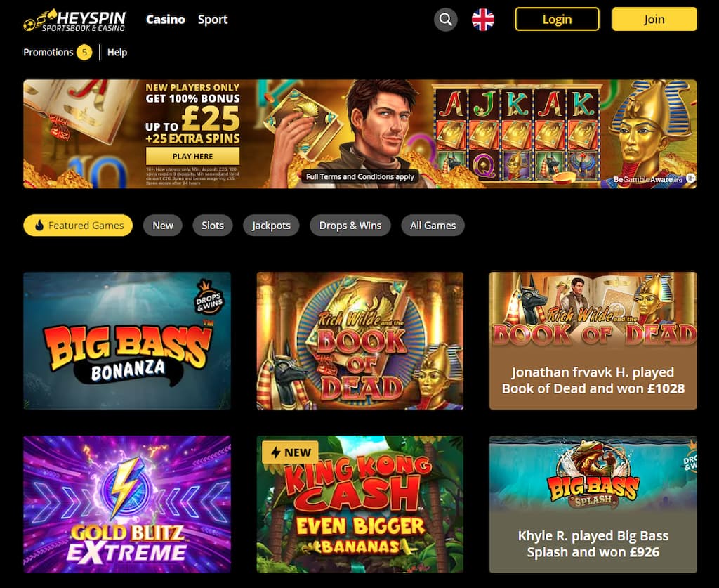719x588 pixels.
Task: Click the yellow Join button
Action: pyautogui.click(x=654, y=19)
